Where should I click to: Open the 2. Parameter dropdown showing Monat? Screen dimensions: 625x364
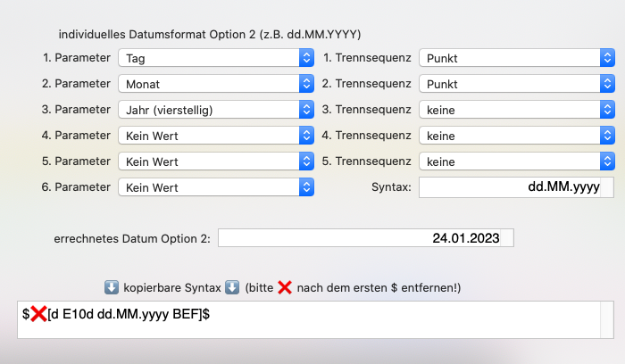[216, 84]
